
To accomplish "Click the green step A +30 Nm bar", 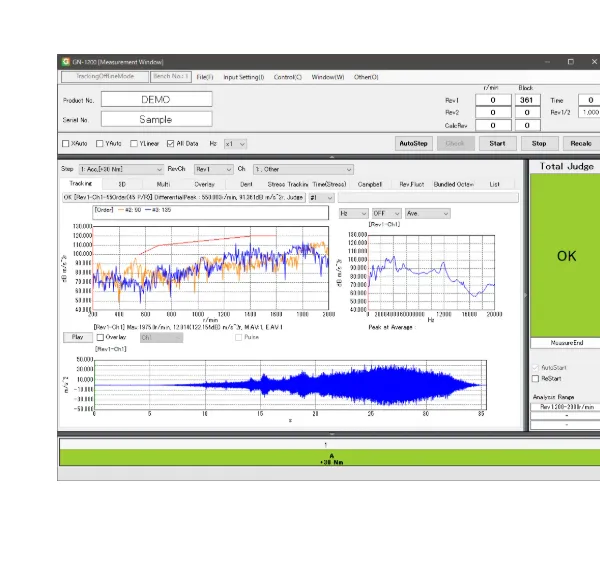I will (330, 458).
